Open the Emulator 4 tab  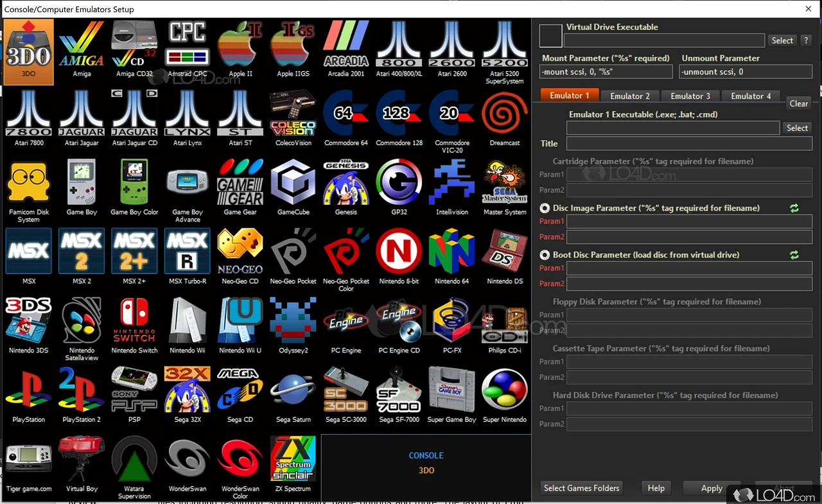[751, 96]
